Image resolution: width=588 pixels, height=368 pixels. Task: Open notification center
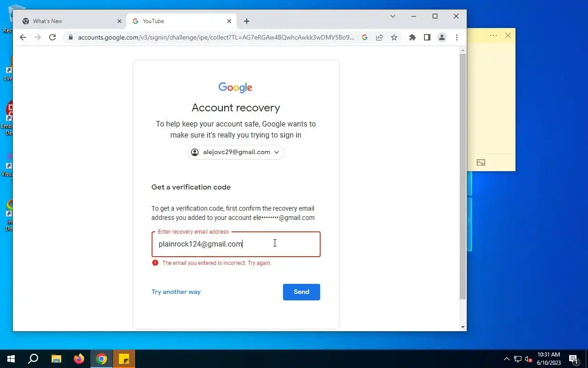coord(573,359)
